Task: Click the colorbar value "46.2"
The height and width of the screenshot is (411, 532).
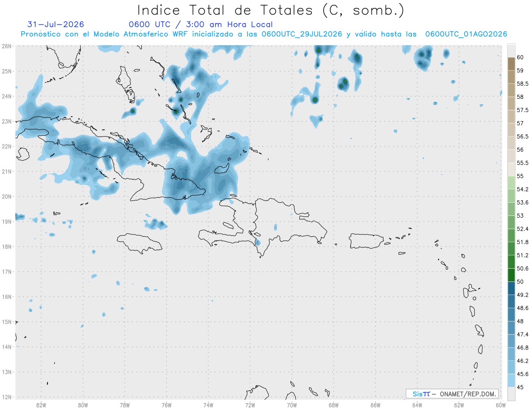Action: tap(523, 361)
